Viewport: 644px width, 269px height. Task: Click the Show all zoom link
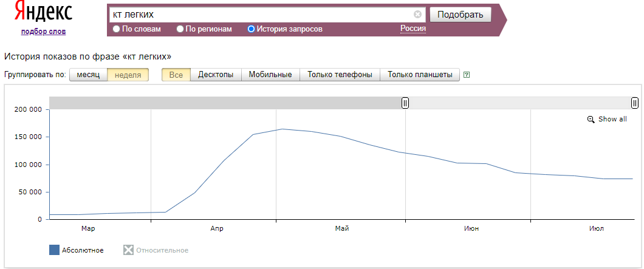tap(612, 119)
